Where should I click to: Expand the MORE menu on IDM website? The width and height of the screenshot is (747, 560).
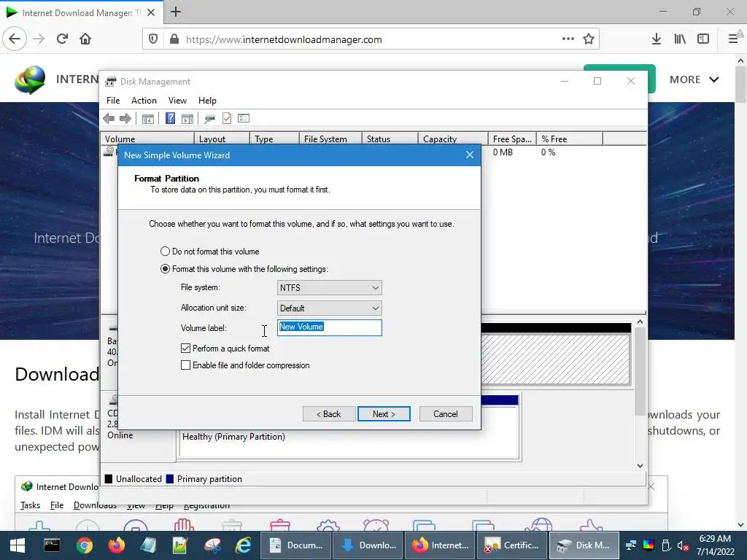click(694, 79)
